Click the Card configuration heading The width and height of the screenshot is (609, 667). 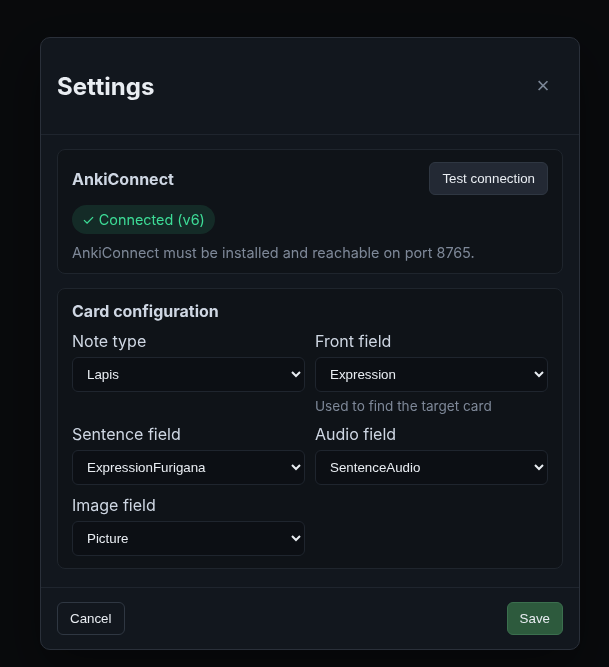(x=145, y=312)
